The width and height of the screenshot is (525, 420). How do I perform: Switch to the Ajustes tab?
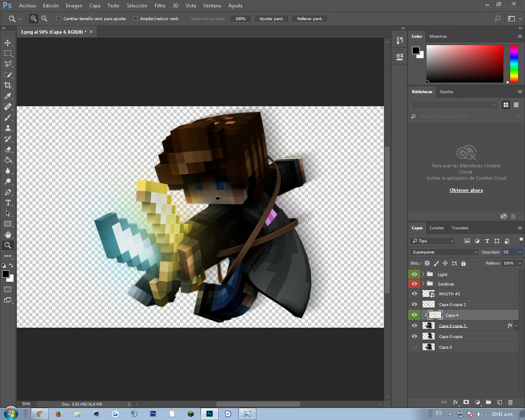coord(446,91)
